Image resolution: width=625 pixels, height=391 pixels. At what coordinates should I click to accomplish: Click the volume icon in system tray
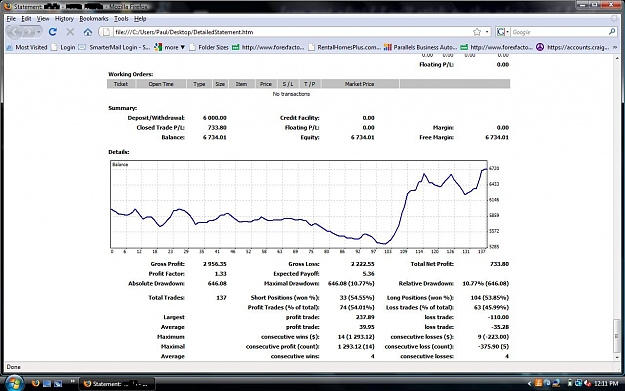point(587,383)
